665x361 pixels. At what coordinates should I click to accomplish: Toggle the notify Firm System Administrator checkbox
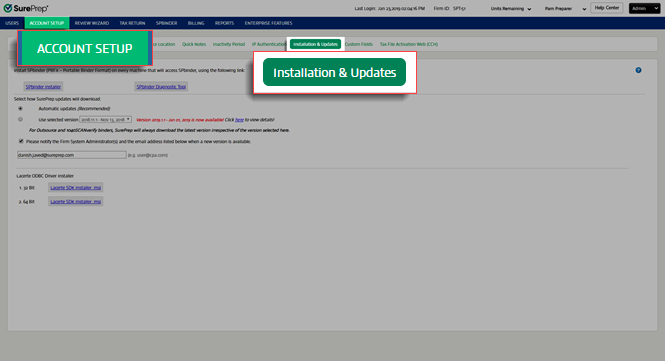(x=21, y=141)
